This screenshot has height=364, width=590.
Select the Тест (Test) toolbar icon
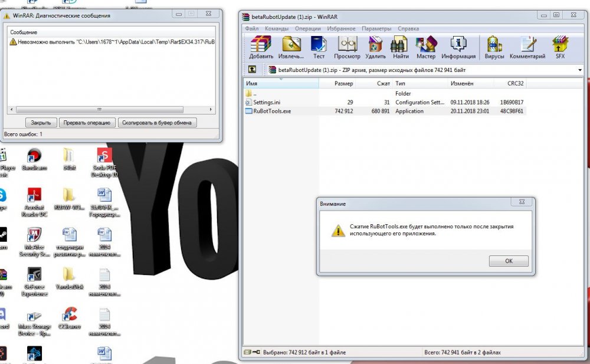click(319, 46)
